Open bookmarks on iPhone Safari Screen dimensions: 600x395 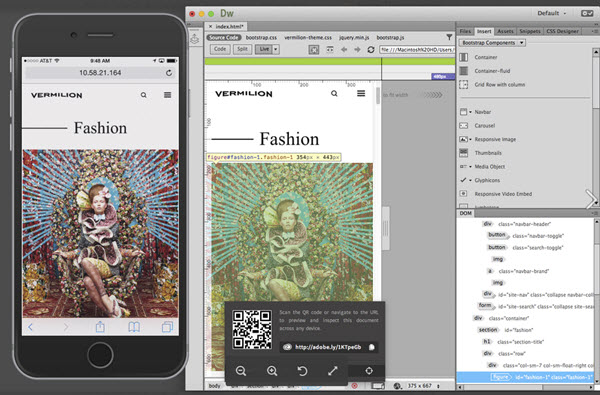click(x=134, y=327)
